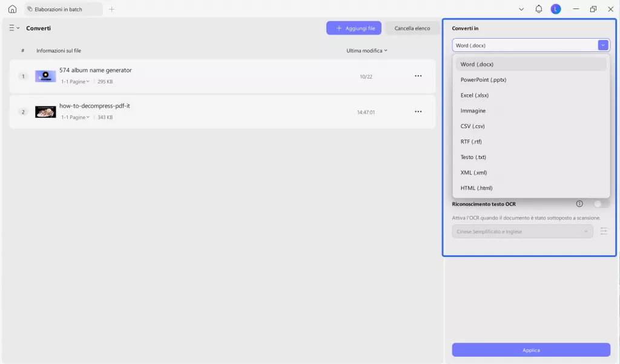Toggle Riconoscimento testo OCR switch
Screen dimensions: 620x364
[601, 204]
